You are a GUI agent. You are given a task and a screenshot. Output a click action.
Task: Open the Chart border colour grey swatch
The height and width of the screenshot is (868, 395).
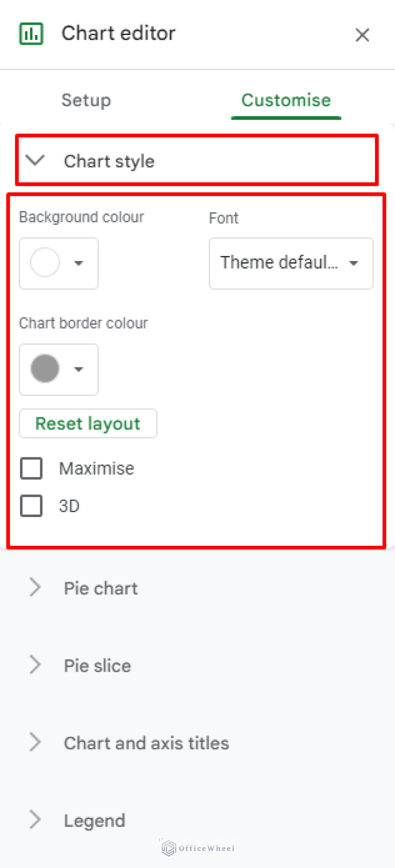[45, 369]
